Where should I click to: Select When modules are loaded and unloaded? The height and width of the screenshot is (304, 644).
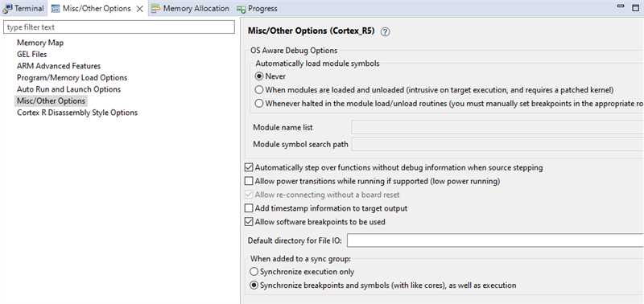tap(259, 90)
